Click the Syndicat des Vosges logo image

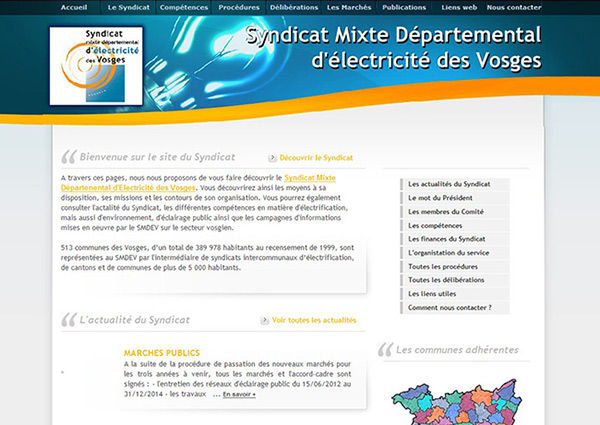point(96,66)
